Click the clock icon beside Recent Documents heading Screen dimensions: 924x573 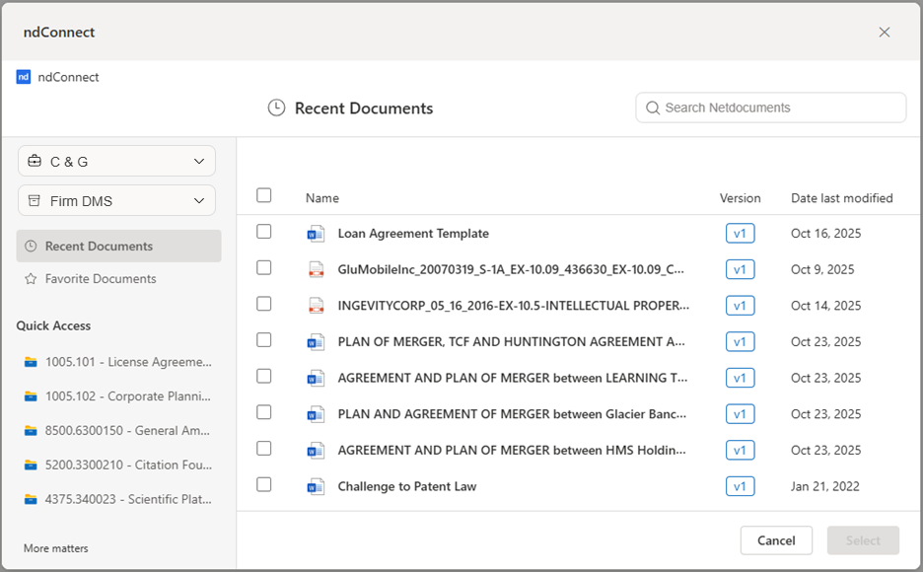tap(276, 107)
